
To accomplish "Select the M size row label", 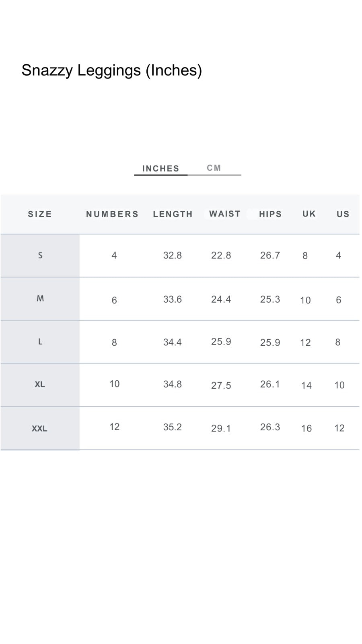I will click(x=40, y=298).
